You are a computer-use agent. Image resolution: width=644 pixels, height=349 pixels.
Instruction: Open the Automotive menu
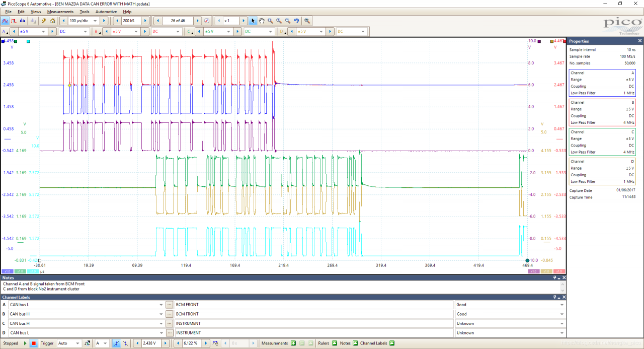pyautogui.click(x=106, y=12)
